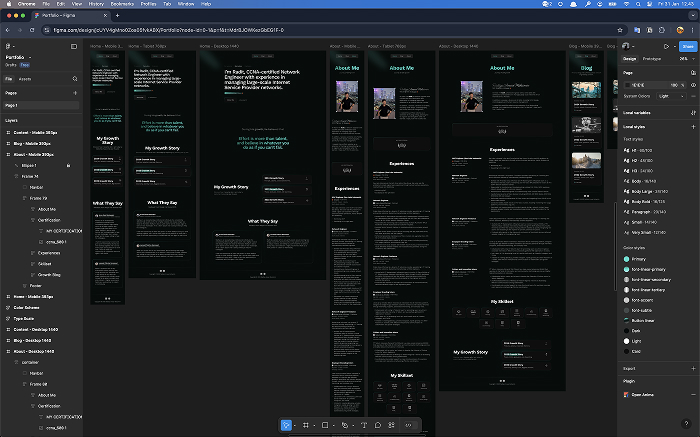The image size is (700, 437).
Task: Search layers using the magnifier icon
Action: [x=74, y=78]
